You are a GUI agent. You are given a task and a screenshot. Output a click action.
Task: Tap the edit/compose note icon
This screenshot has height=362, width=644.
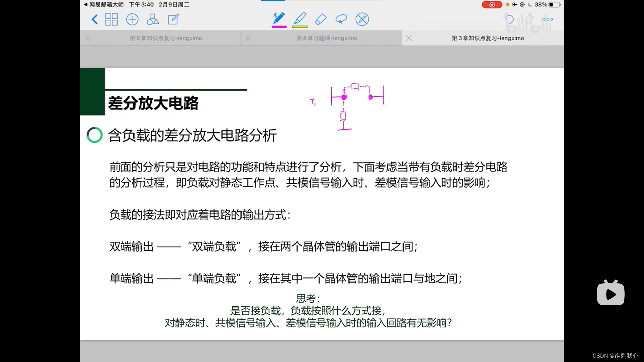pos(173,19)
